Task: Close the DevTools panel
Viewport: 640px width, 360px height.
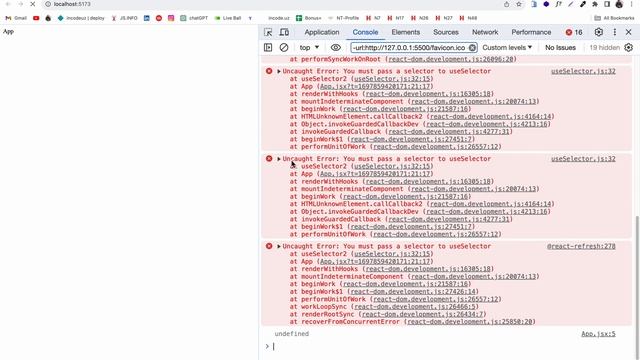Action: pos(629,32)
